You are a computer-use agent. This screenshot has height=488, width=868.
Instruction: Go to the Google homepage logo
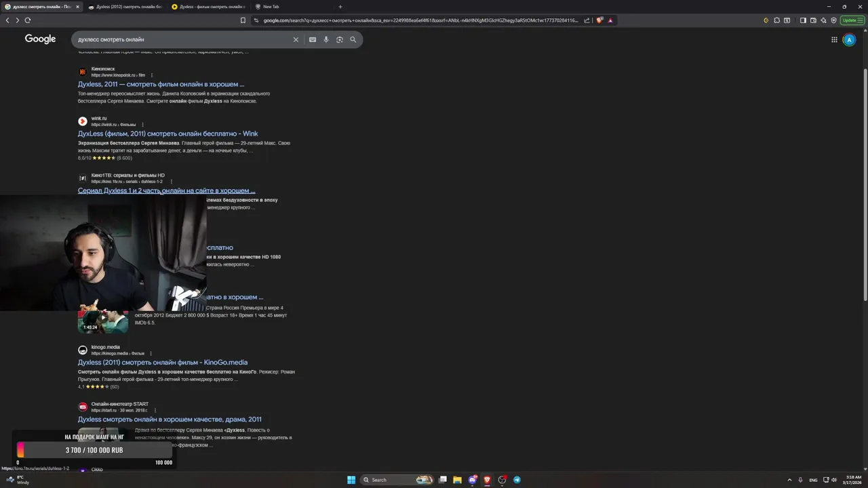pos(41,39)
